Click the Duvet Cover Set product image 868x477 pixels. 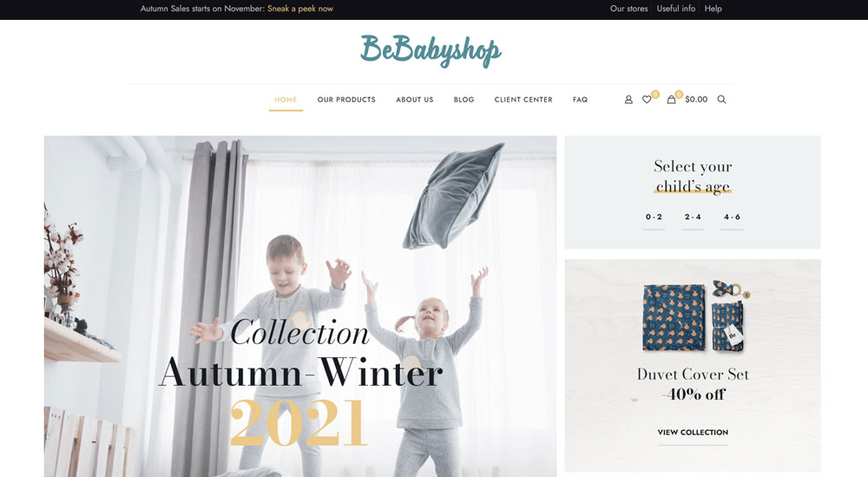694,316
